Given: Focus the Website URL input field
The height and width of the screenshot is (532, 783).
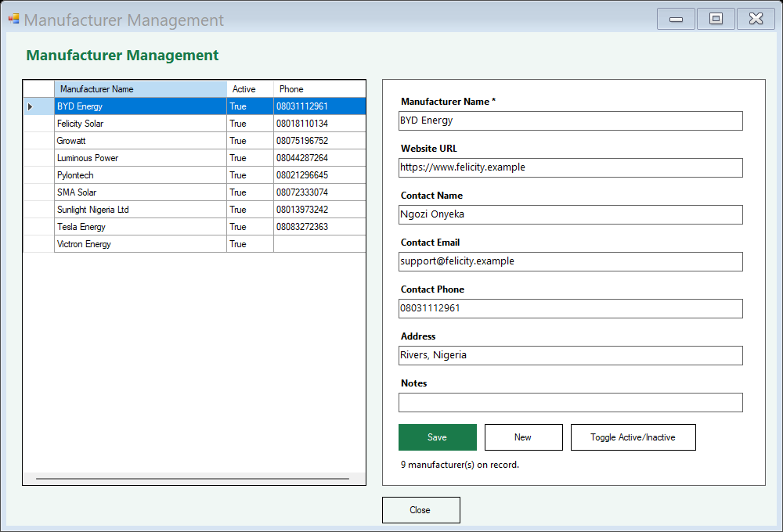Looking at the screenshot, I should coord(570,167).
